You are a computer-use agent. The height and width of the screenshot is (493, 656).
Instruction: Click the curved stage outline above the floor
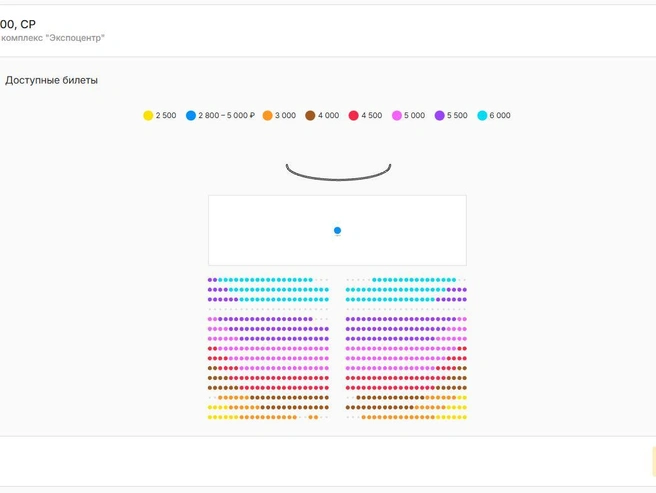point(338,172)
